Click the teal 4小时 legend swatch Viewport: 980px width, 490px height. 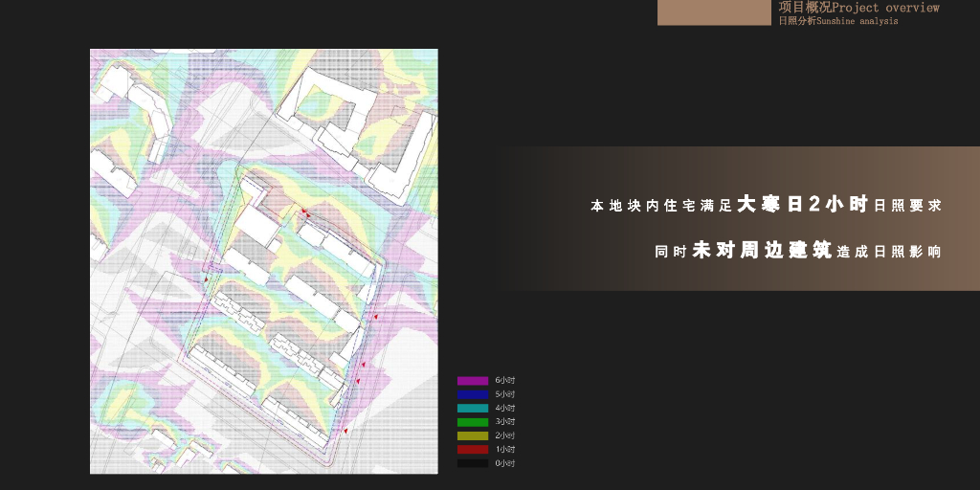pos(473,408)
